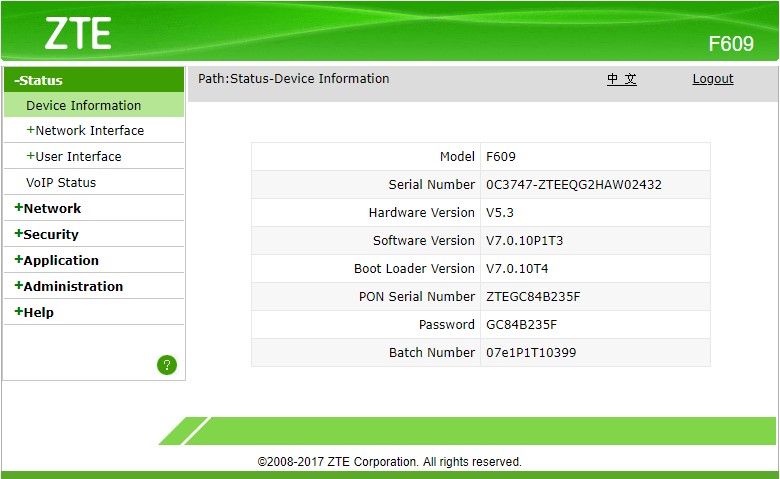Open VoIP Status page
780x479 pixels.
(x=94, y=182)
